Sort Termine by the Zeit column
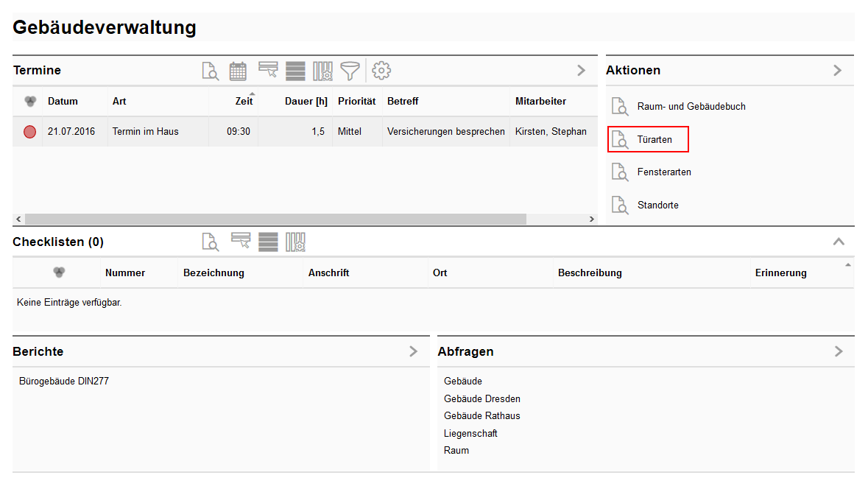 pyautogui.click(x=243, y=101)
